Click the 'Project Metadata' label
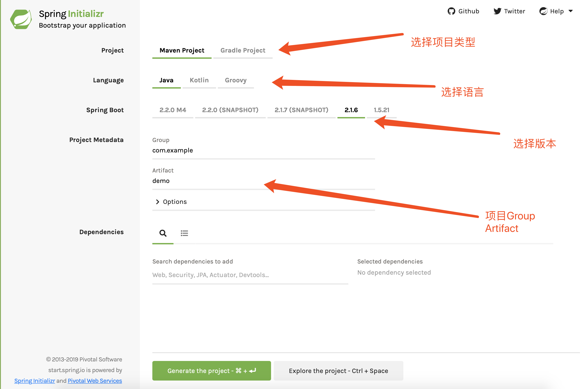This screenshot has width=588, height=389. click(x=96, y=140)
